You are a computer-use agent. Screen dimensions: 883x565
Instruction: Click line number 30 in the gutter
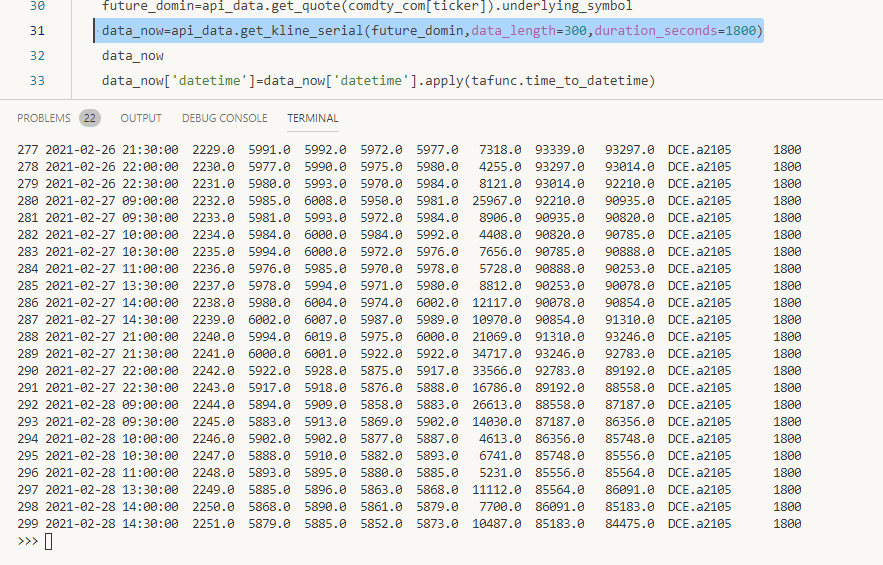[x=37, y=6]
